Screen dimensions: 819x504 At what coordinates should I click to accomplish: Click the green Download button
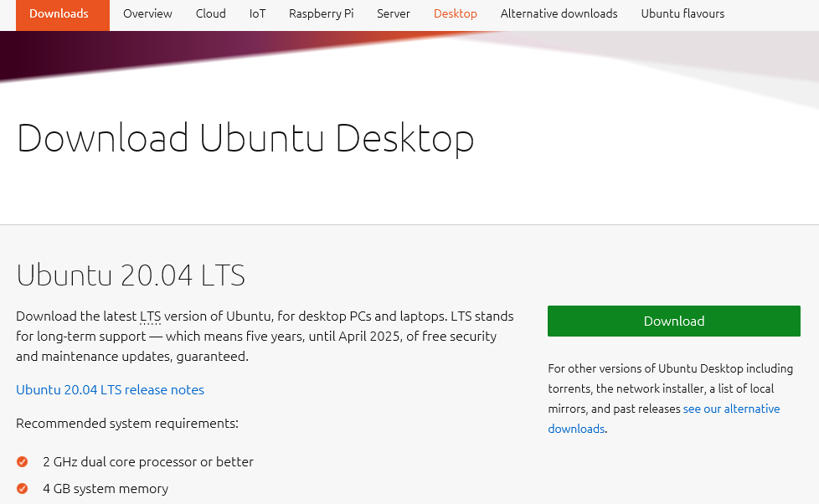coord(674,321)
